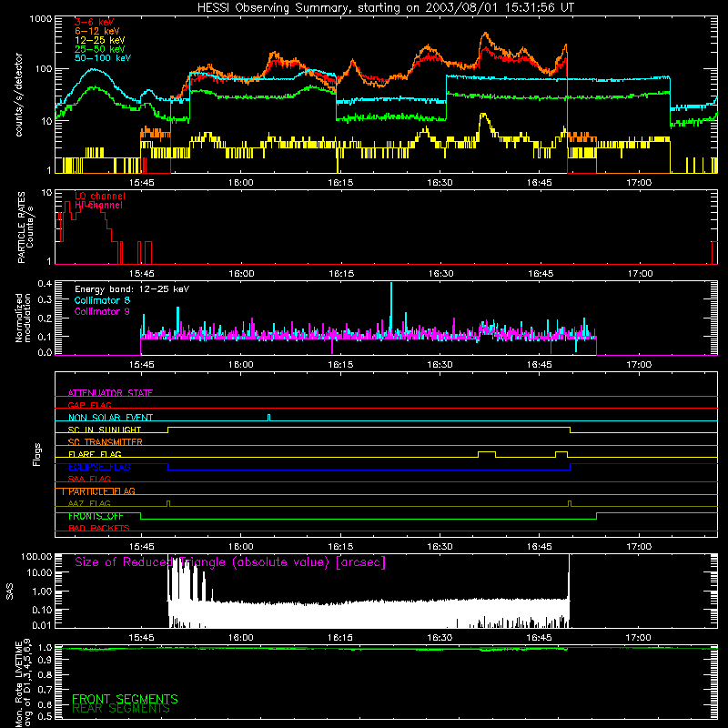Click the BAD_PACKETS flag label
The width and height of the screenshot is (728, 728).
pos(98,528)
